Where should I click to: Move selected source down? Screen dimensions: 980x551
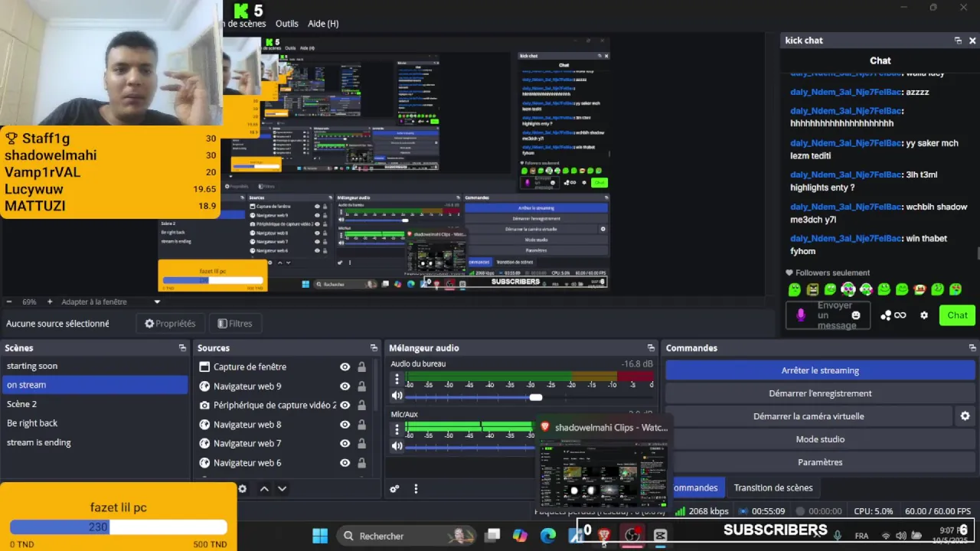282,489
